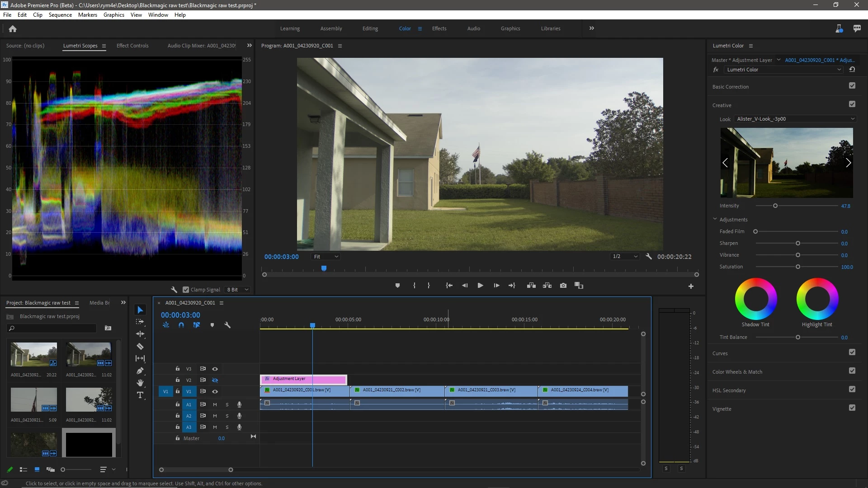Toggle V2 track output eye icon
Screen dimensions: 868x488
[x=215, y=380]
